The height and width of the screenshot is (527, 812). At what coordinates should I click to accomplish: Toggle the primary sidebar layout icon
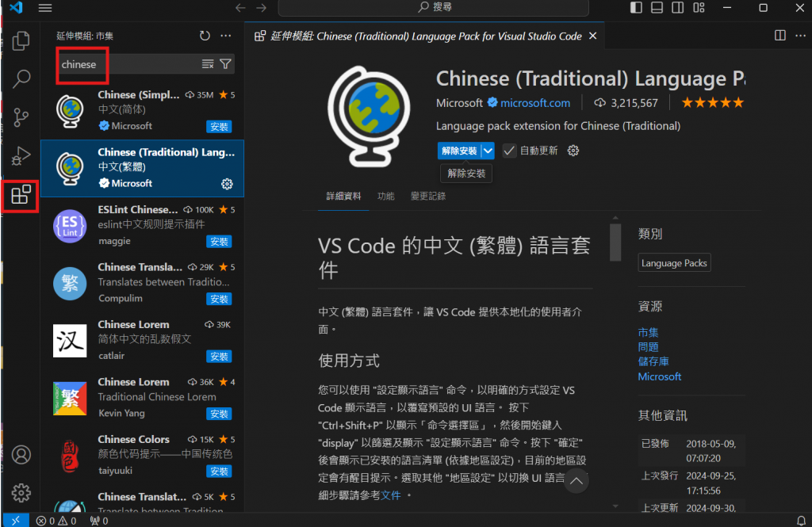[636, 7]
